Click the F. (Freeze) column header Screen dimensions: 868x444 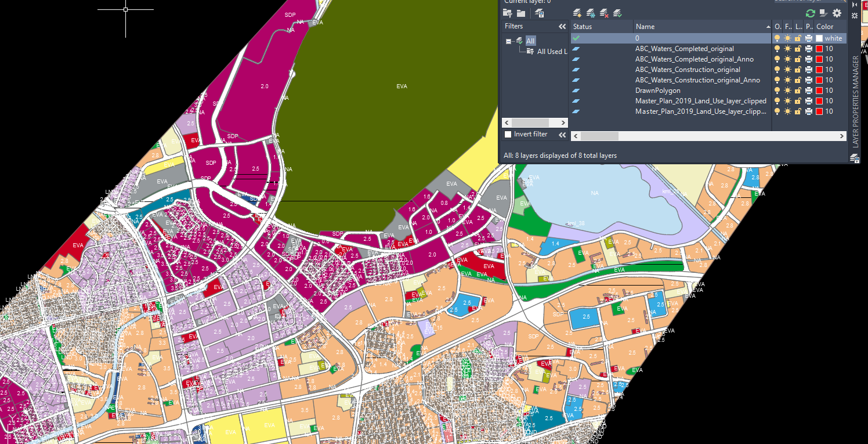[788, 27]
